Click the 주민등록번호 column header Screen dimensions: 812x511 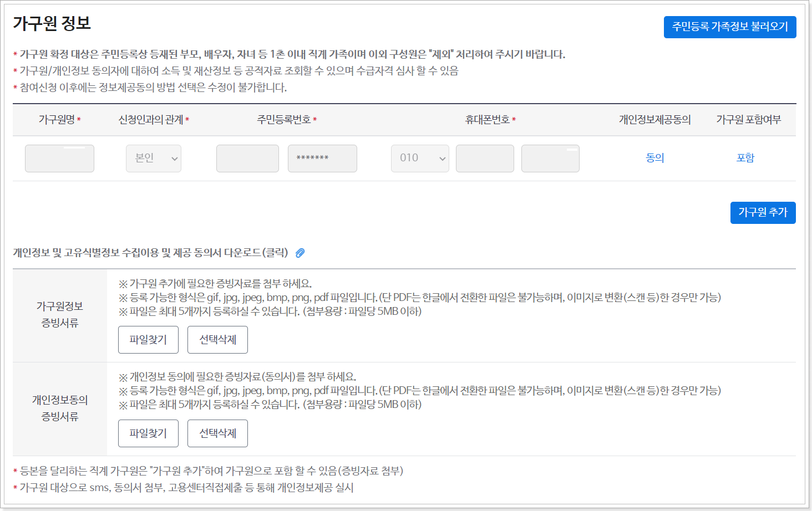click(283, 120)
